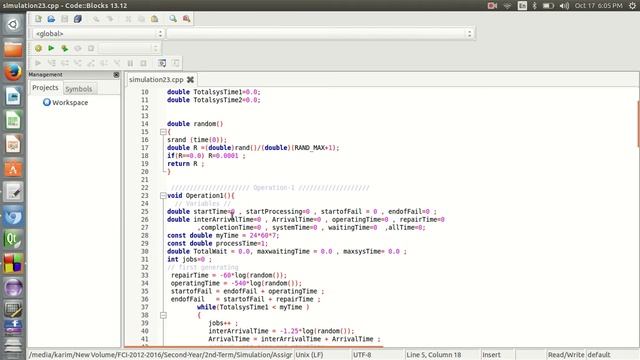
Task: Click the Run to cursor debug icon
Action: click(51, 63)
